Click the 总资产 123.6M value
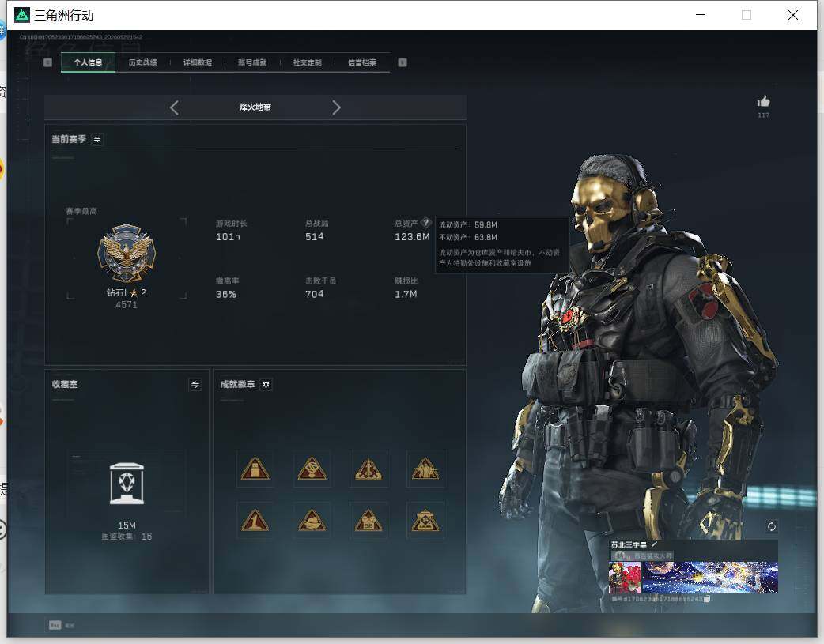Screen dimensions: 824x644 click(x=412, y=237)
